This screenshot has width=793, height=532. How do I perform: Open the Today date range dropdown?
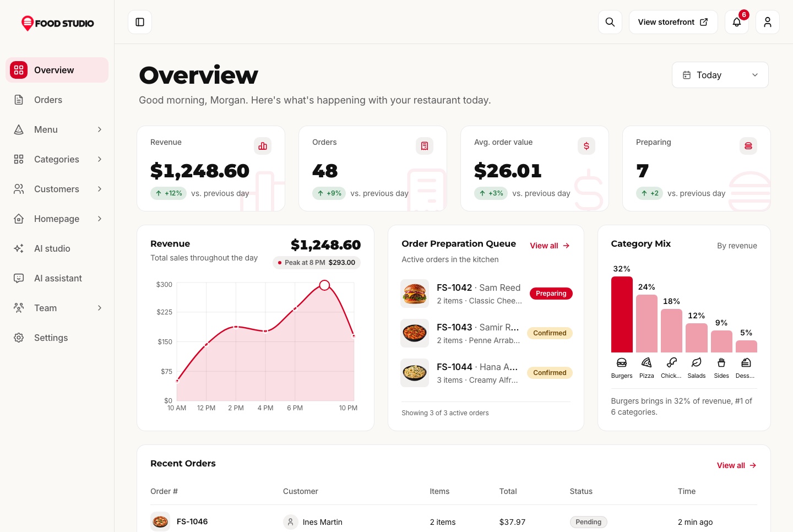click(720, 75)
